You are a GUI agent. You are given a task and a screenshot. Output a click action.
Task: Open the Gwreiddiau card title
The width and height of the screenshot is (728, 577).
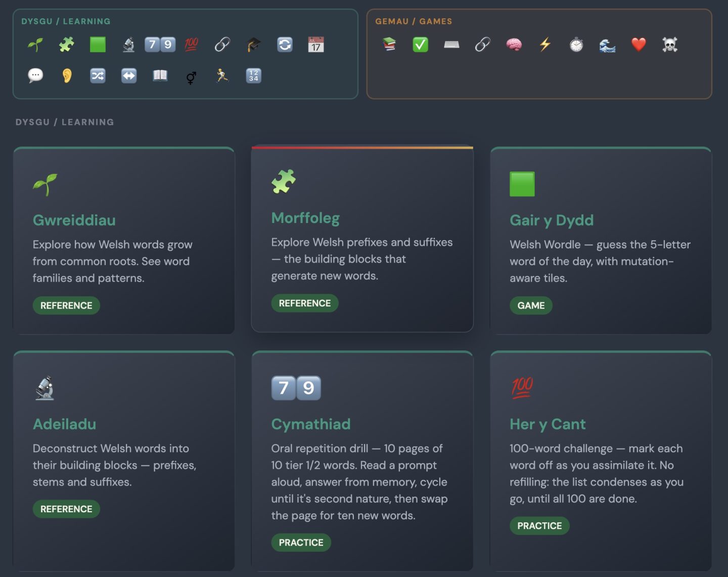[x=74, y=220]
